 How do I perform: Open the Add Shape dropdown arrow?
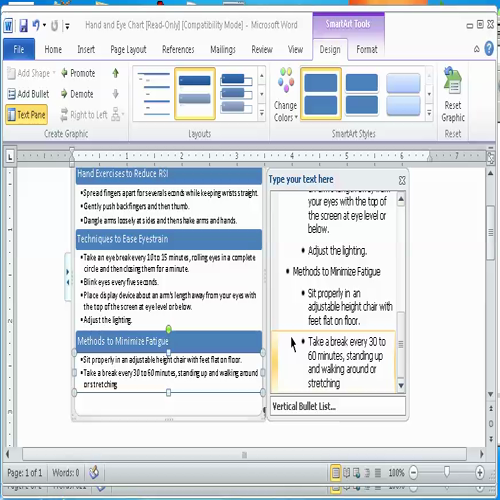(x=54, y=73)
